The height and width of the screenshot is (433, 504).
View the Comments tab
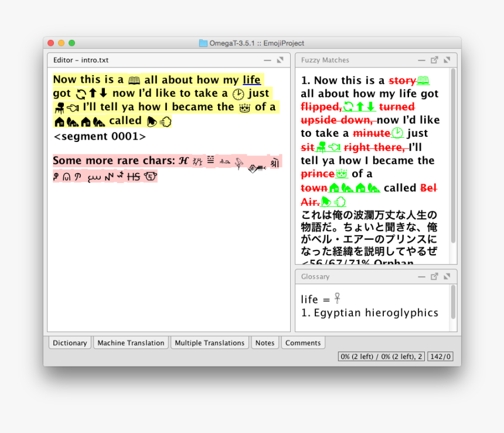pos(303,343)
